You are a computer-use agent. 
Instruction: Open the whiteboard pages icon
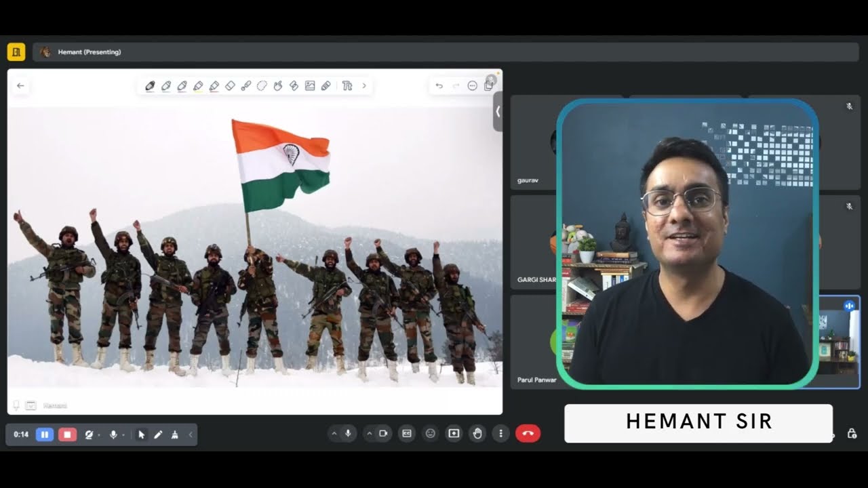point(489,85)
